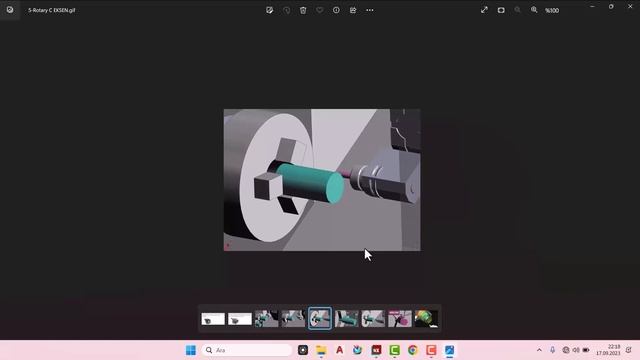Click the displayed lathe chuck GIF image
Image resolution: width=640 pixels, height=360 pixels.
coord(322,180)
